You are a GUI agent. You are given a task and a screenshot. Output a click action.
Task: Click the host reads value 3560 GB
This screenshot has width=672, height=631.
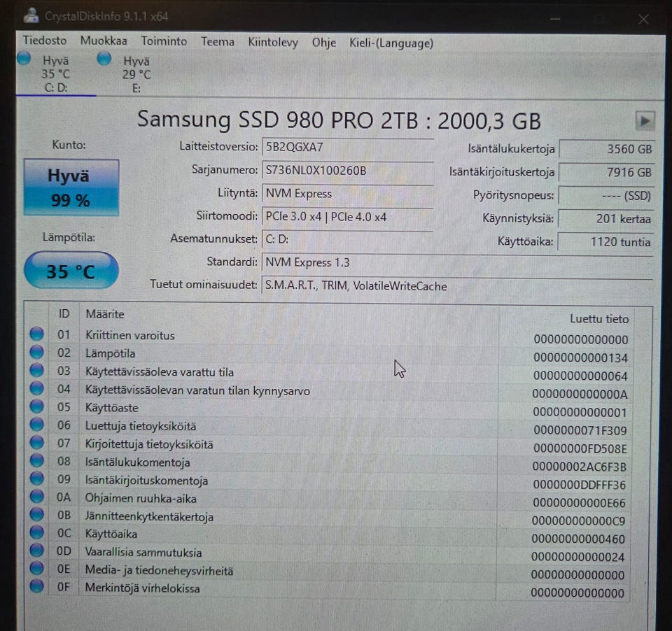[607, 149]
